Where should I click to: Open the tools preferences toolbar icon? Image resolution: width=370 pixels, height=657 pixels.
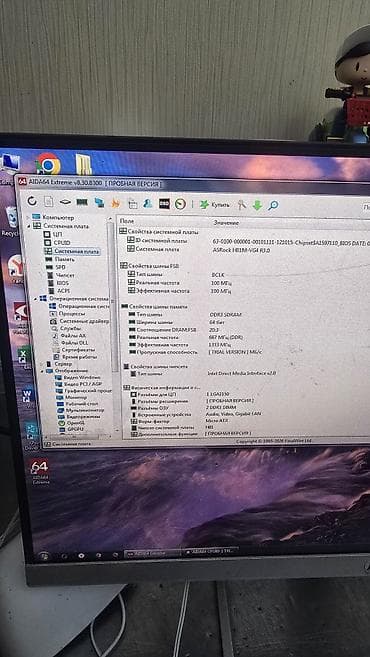242,205
